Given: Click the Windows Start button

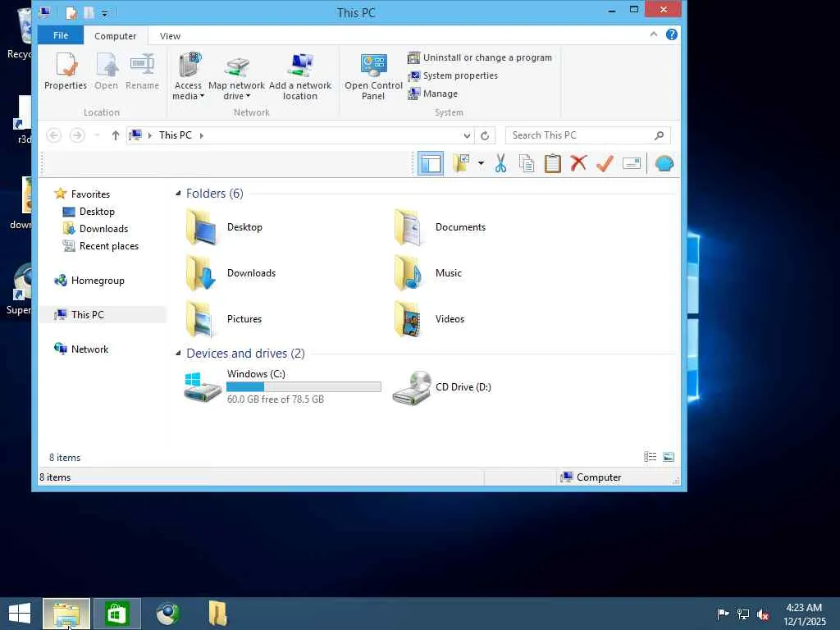Looking at the screenshot, I should click(x=20, y=614).
